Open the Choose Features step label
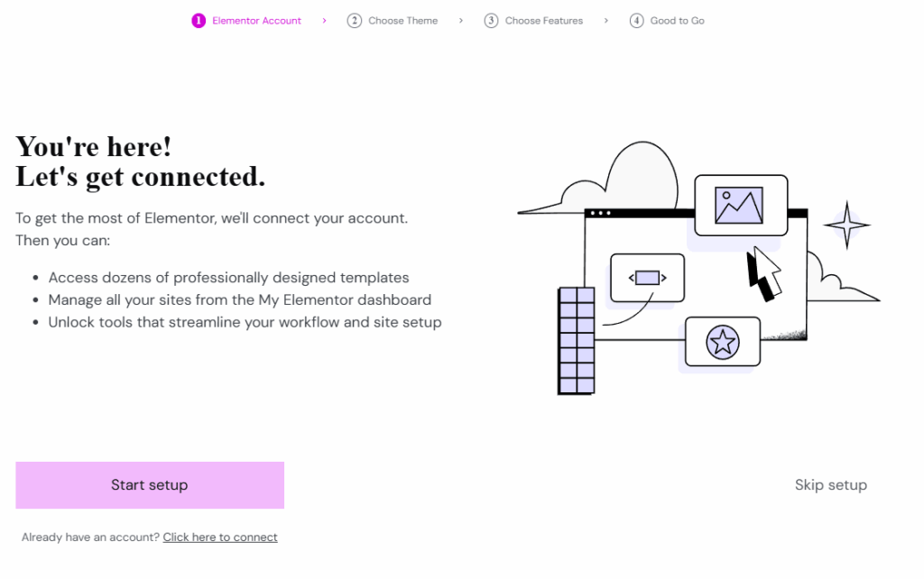Screen dimensions: 924x579 [543, 21]
